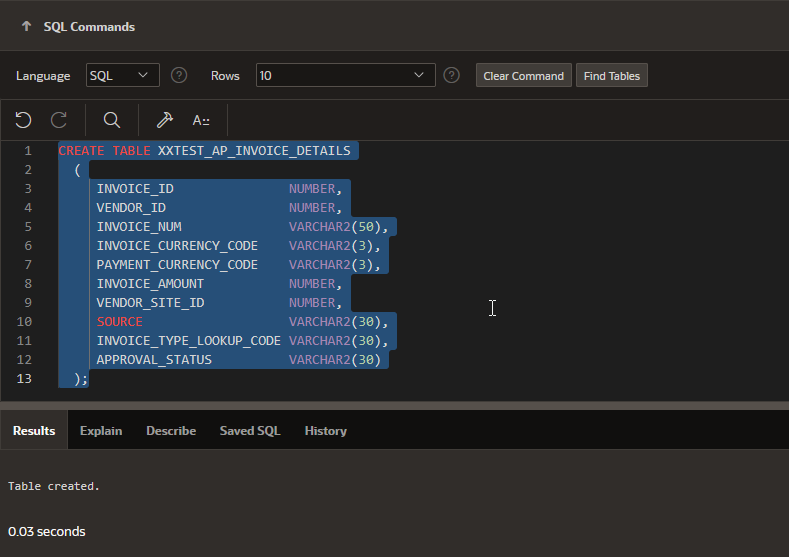Viewport: 789px width, 557px height.
Task: Switch to the History tab
Action: (326, 431)
